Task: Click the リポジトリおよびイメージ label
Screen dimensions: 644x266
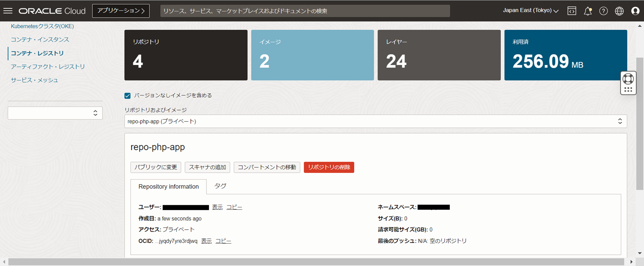Action: coord(156,110)
